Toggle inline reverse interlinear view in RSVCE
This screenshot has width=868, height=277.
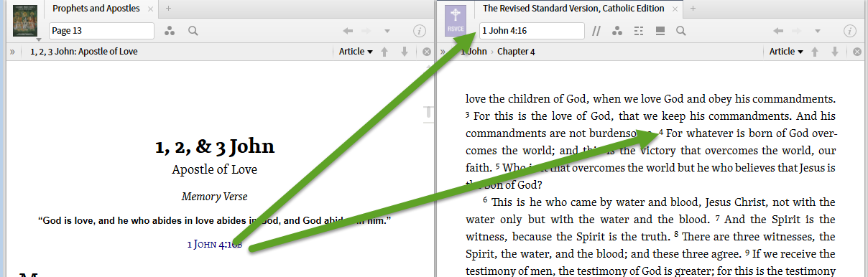coord(660,31)
